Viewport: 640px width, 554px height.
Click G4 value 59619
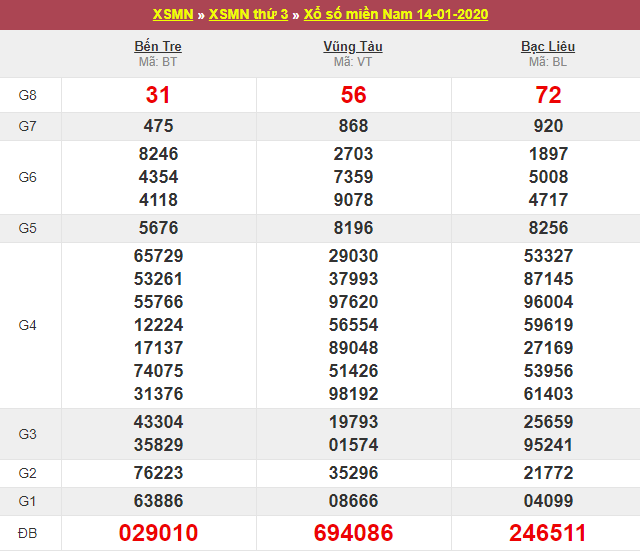[548, 325]
